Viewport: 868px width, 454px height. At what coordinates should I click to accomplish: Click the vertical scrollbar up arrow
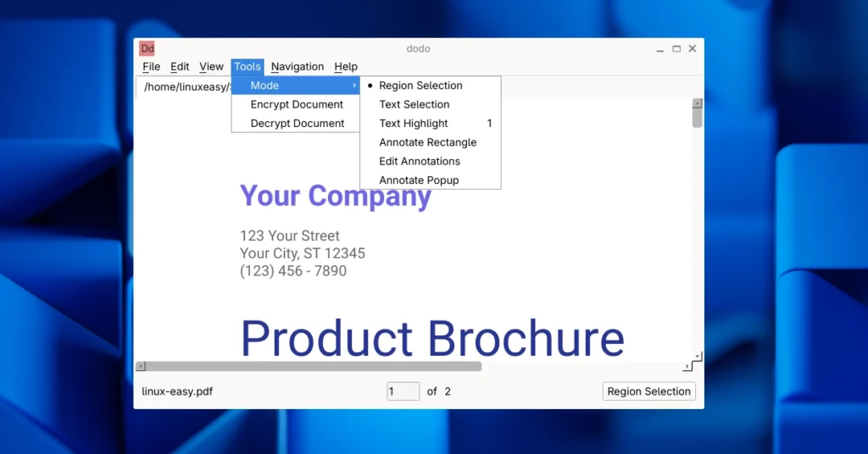(697, 103)
